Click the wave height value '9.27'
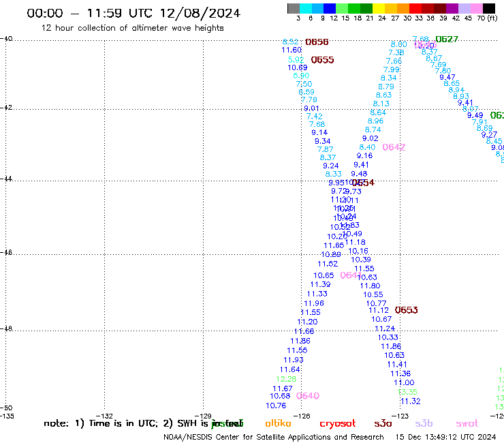This screenshot has width=504, height=443. click(489, 135)
